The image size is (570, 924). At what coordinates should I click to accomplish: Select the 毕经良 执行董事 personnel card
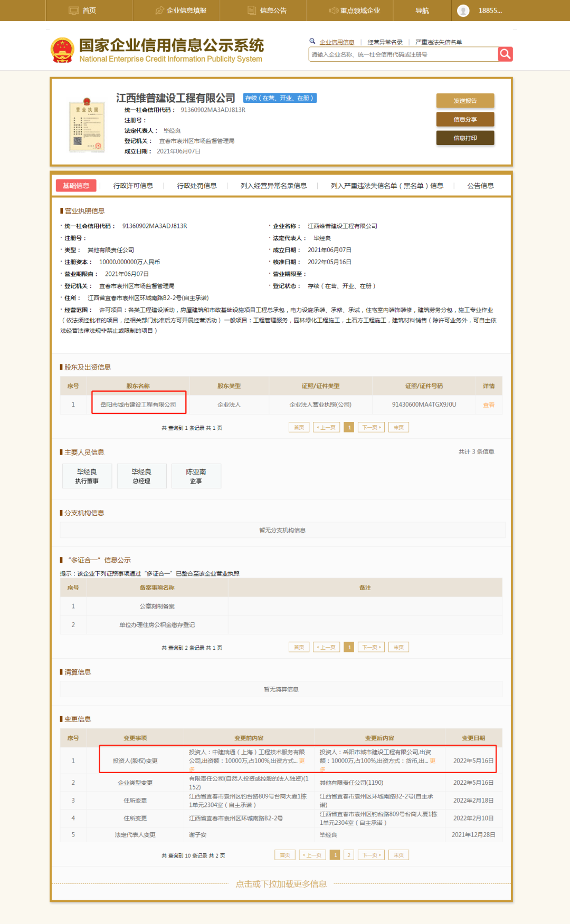coord(87,476)
